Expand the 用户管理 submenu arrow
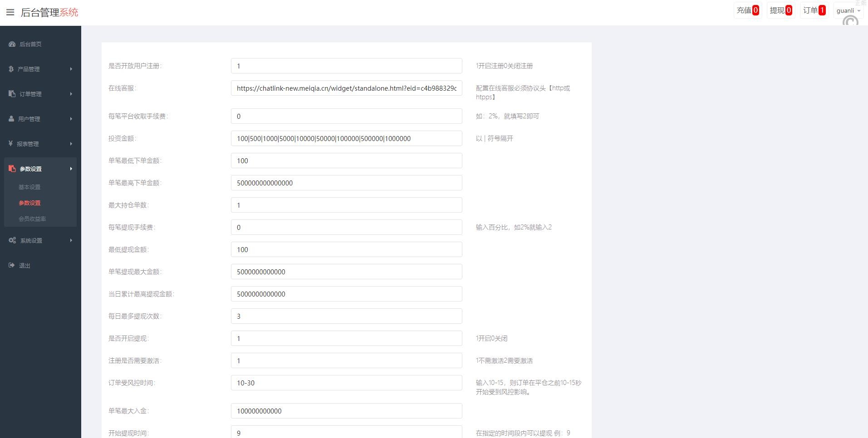 pyautogui.click(x=71, y=119)
